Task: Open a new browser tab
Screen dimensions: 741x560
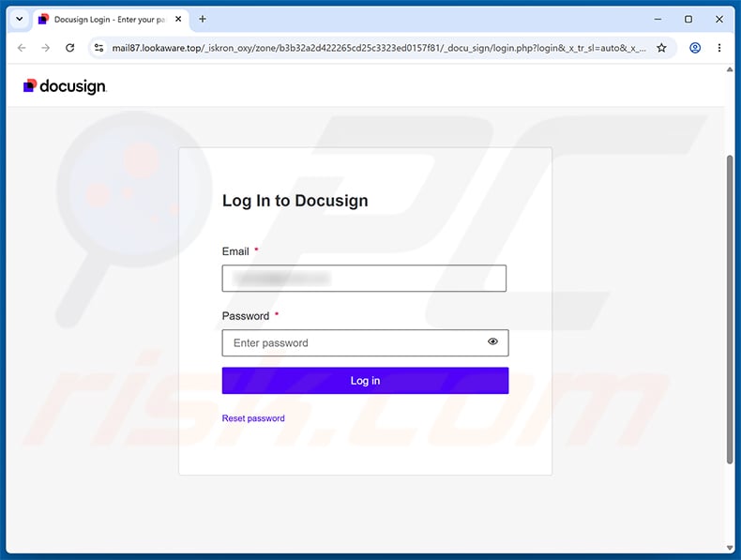Action: pos(203,19)
